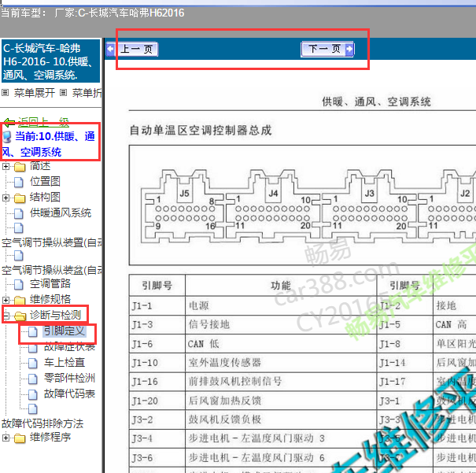Open 车上检直 page
The height and width of the screenshot is (473, 476).
[x=65, y=362]
